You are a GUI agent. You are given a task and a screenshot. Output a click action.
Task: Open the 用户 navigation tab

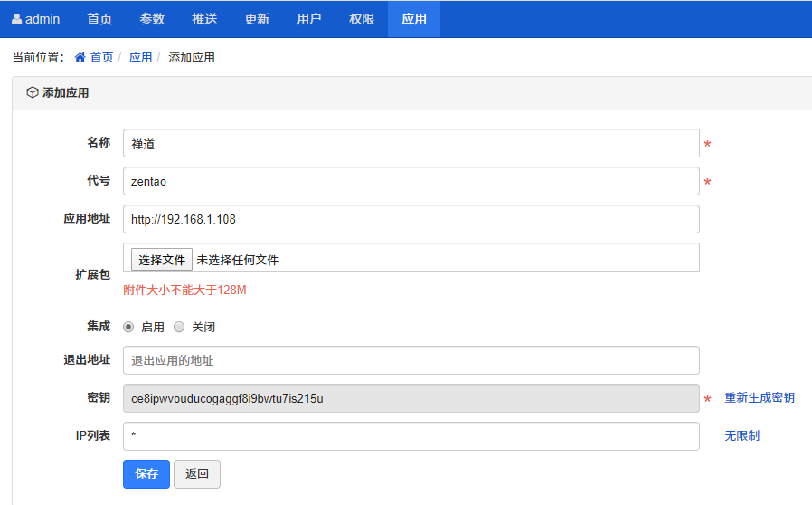(309, 19)
